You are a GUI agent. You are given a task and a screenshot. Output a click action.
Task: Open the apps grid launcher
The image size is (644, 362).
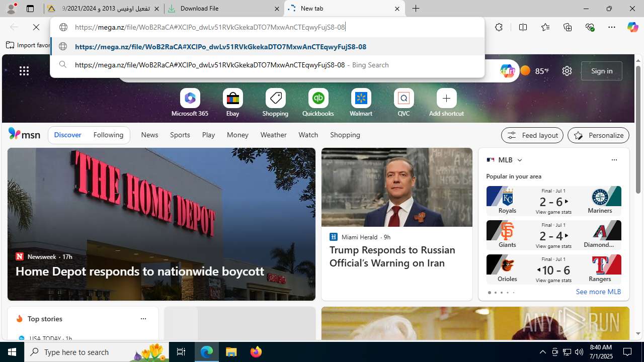coord(24,71)
